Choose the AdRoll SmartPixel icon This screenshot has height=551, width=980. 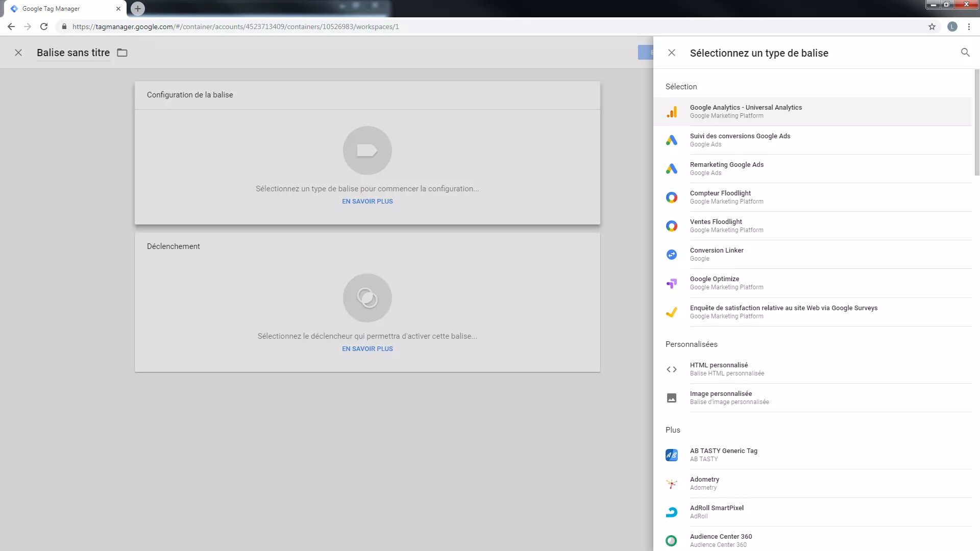click(672, 512)
